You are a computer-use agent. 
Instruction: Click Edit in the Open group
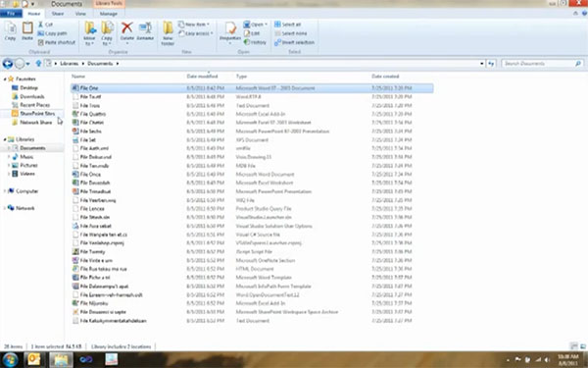[252, 33]
